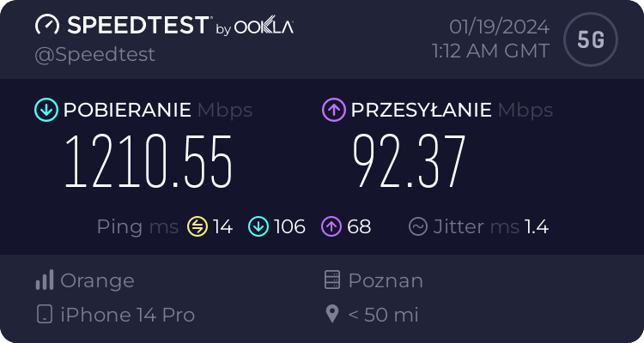Image resolution: width=644 pixels, height=343 pixels.
Task: Click the 92.37 upload speed value
Action: click(x=409, y=161)
